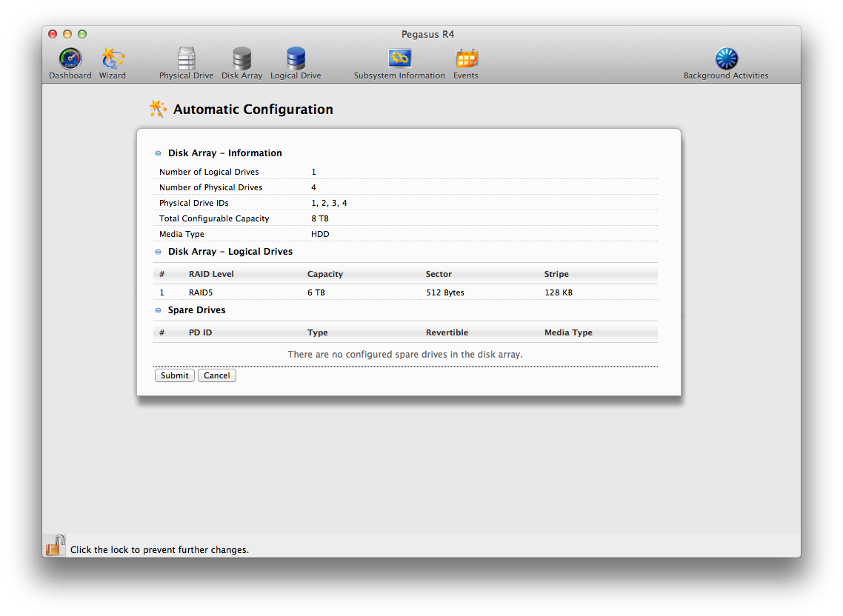Zoom the Pegasus R4 window
This screenshot has height=616, width=843.
point(82,34)
